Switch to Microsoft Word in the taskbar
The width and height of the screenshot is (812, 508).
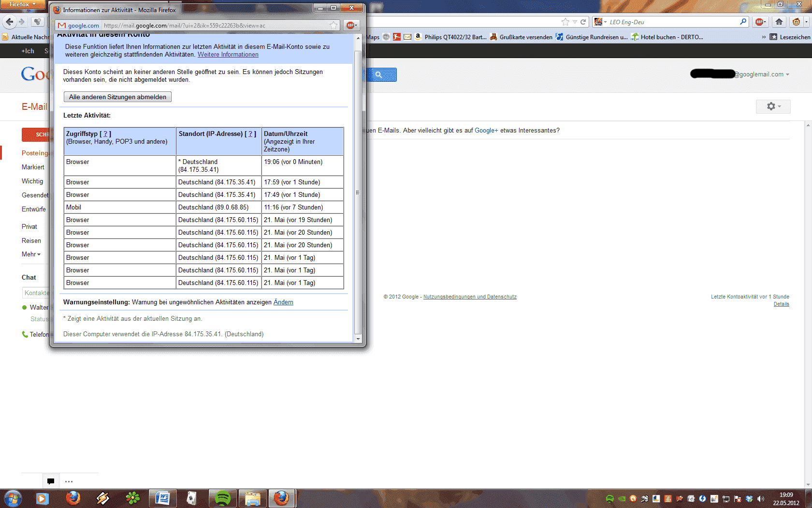click(x=163, y=498)
